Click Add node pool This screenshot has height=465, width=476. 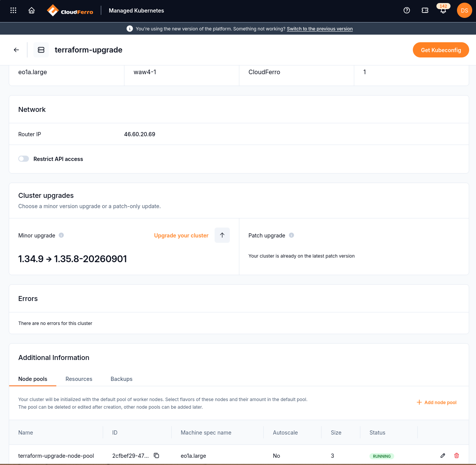pos(436,402)
